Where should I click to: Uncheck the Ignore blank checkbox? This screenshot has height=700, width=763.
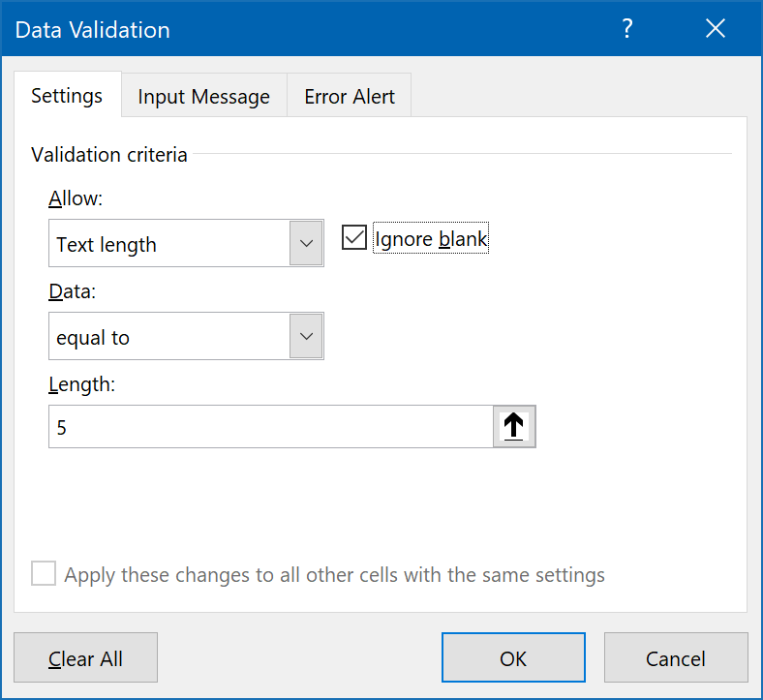coord(353,237)
